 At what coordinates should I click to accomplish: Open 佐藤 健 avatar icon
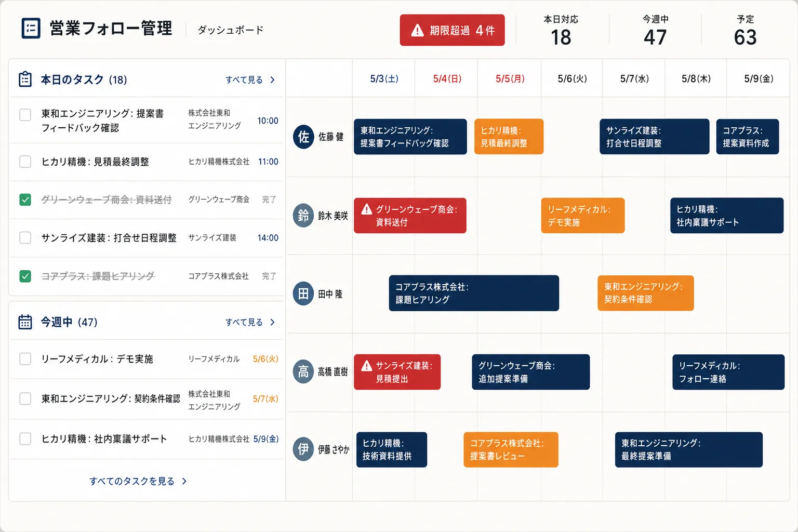303,137
